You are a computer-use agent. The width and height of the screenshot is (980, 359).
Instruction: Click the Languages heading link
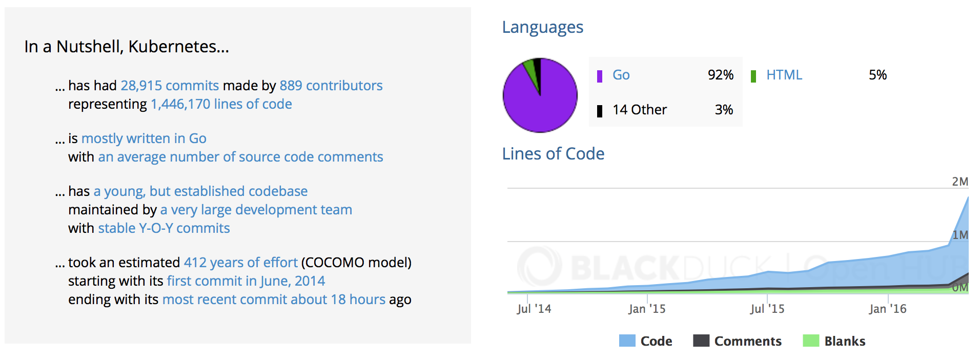coord(542,27)
